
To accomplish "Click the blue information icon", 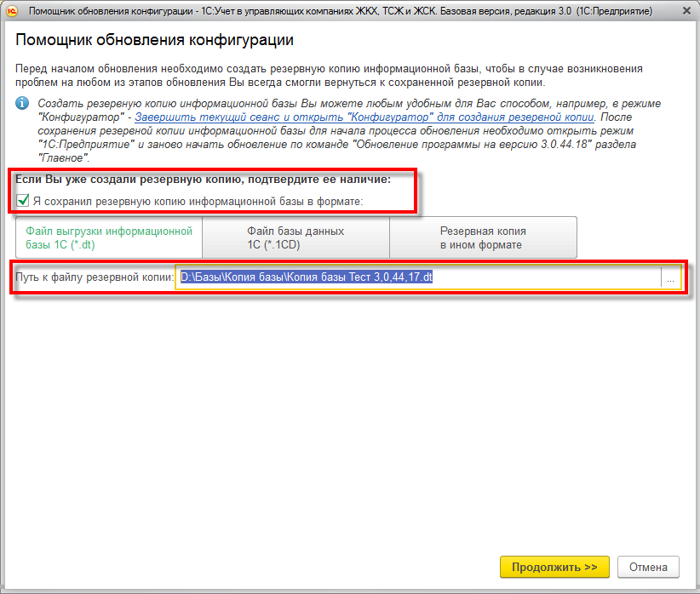I will click(22, 103).
